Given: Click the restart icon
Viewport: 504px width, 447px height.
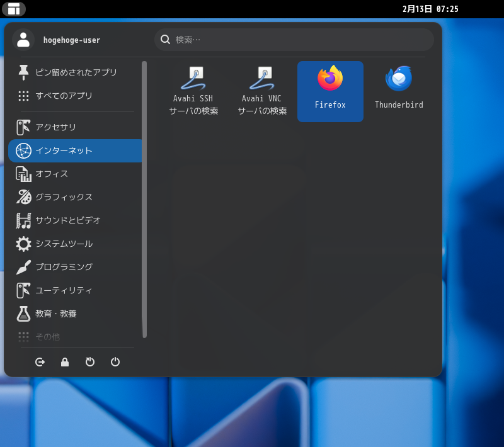Looking at the screenshot, I should [90, 362].
